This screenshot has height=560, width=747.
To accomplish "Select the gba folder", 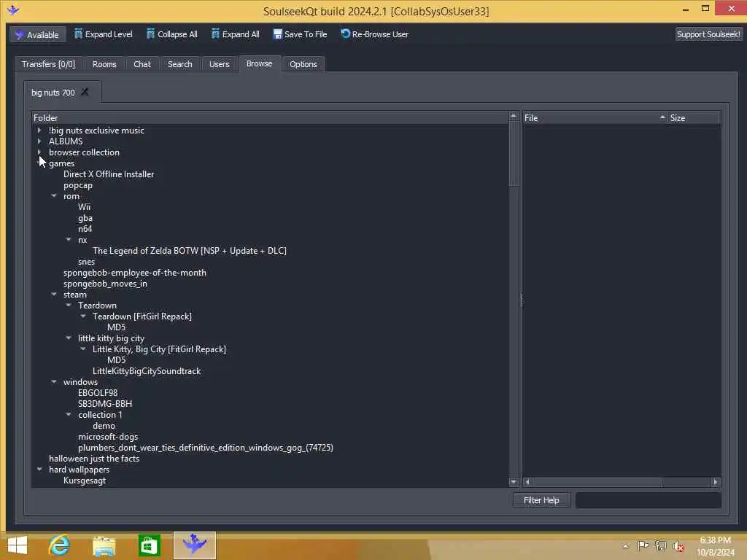I will (x=85, y=218).
